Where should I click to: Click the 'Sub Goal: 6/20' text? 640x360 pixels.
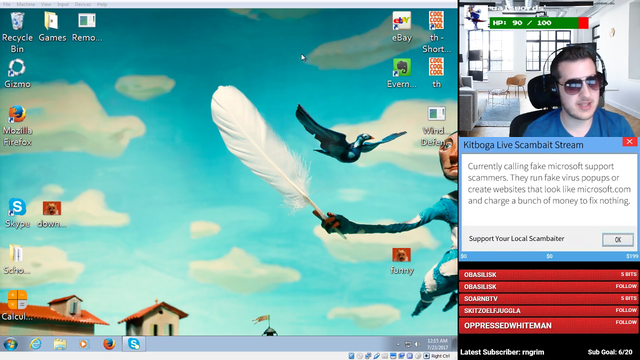coord(610,352)
